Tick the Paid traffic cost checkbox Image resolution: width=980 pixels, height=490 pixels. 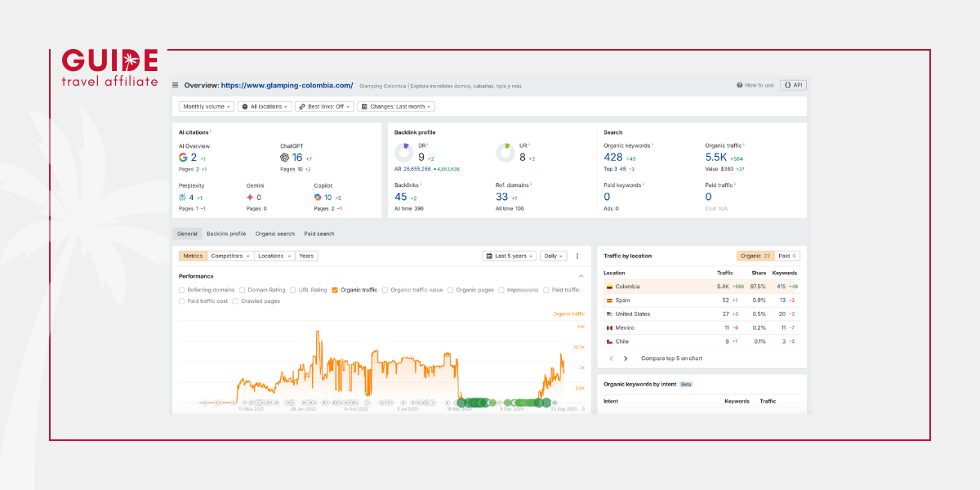click(182, 301)
